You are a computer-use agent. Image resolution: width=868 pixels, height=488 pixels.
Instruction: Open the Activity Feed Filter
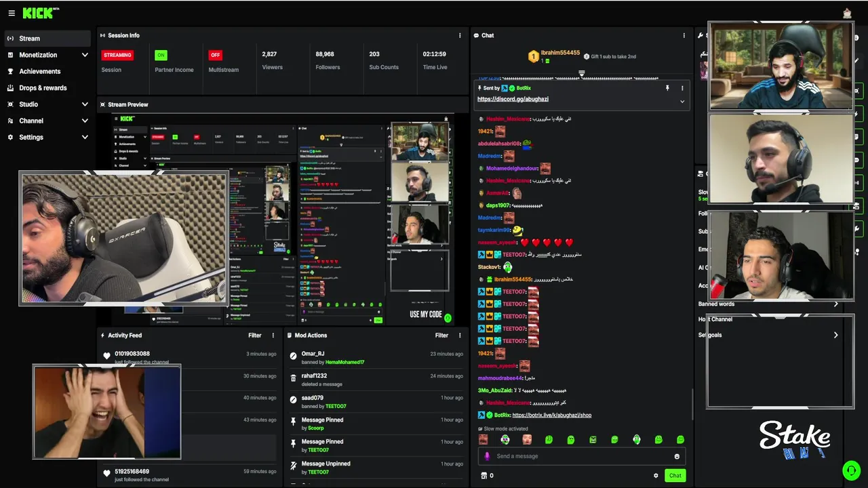pos(255,335)
